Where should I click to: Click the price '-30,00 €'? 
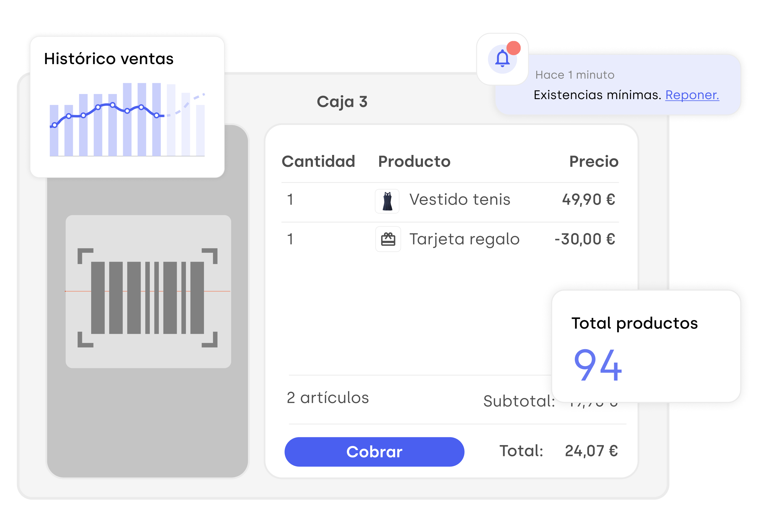click(x=585, y=239)
